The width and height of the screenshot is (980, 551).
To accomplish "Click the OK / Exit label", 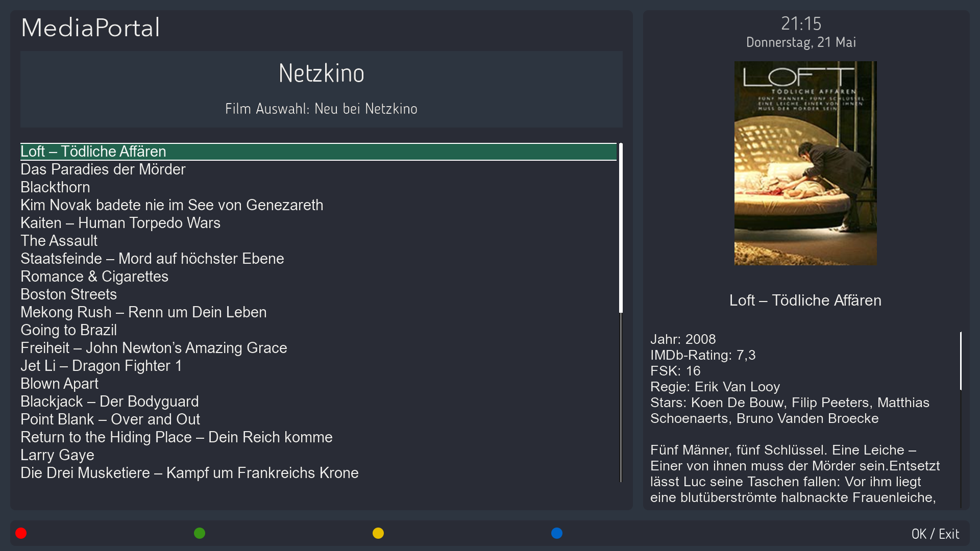I will (935, 534).
